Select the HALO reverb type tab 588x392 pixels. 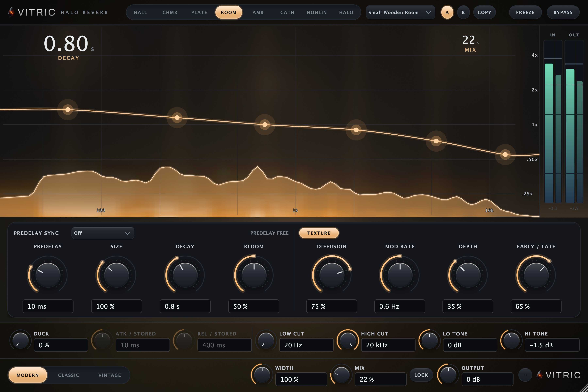[x=346, y=12]
